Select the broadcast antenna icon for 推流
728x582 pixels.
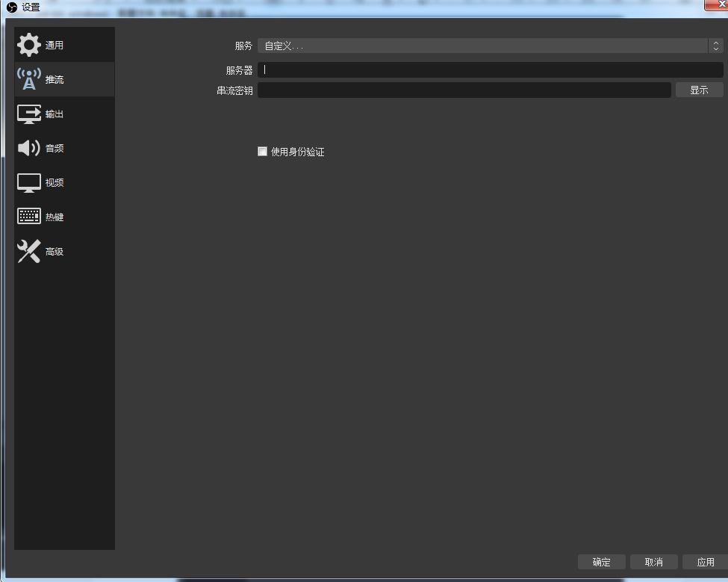(x=29, y=79)
